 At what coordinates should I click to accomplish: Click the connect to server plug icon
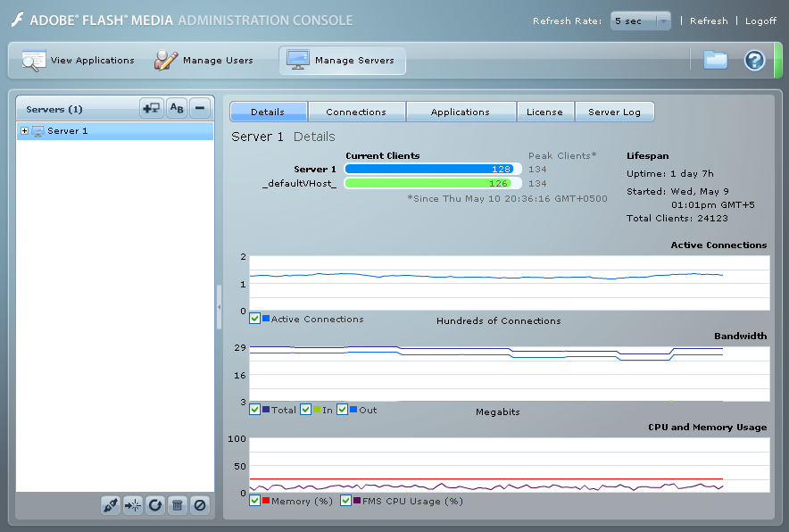(x=111, y=505)
